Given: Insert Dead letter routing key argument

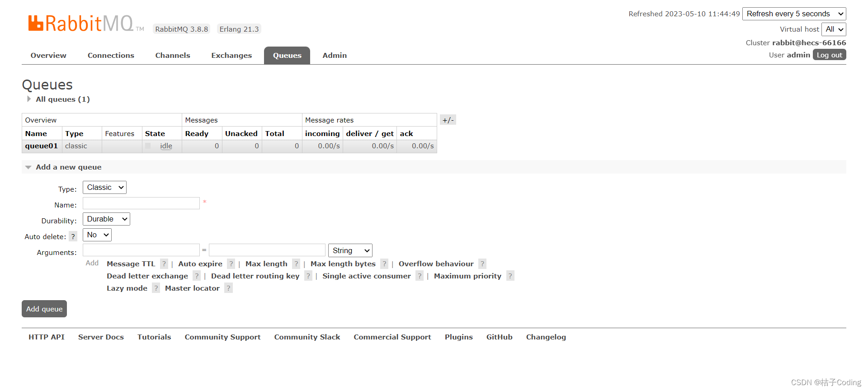Looking at the screenshot, I should tap(255, 276).
